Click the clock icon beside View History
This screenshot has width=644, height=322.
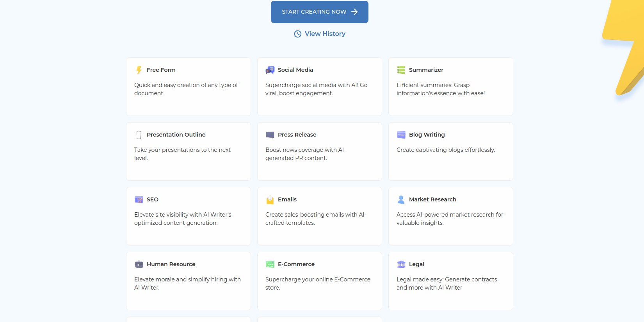pos(297,34)
